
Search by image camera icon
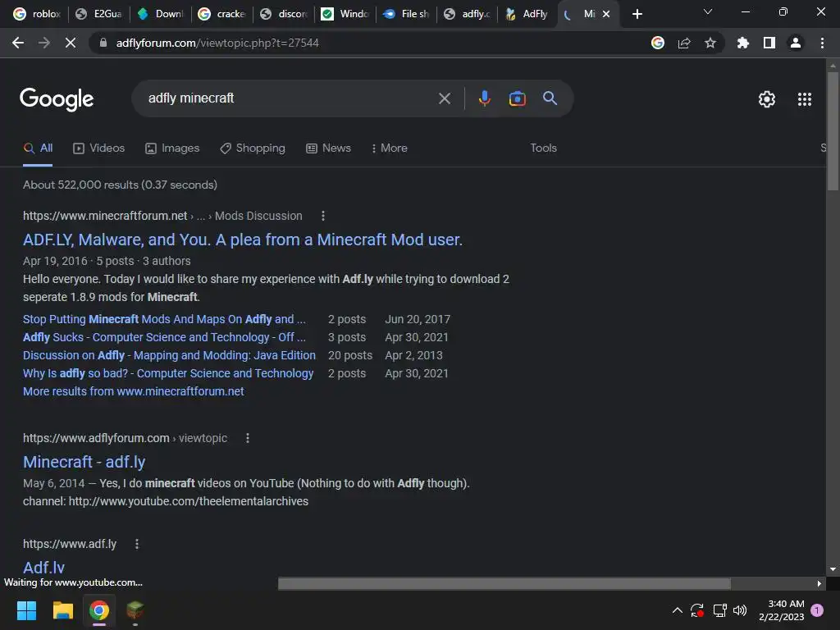(517, 98)
